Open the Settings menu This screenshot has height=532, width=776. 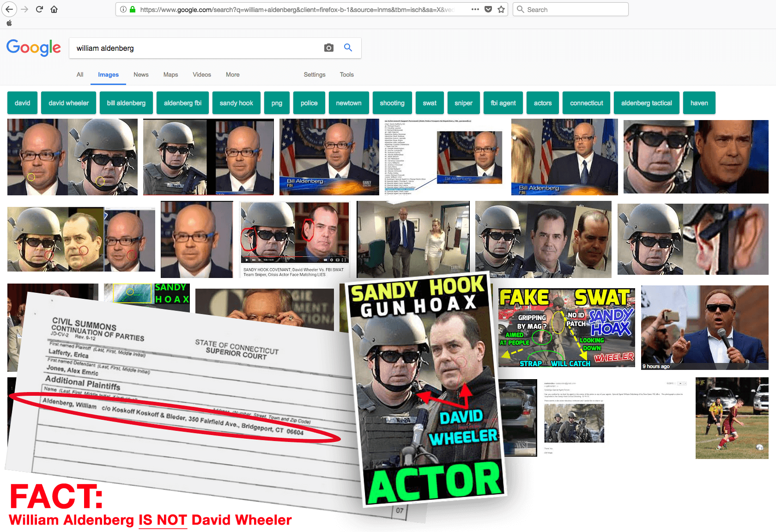315,74
